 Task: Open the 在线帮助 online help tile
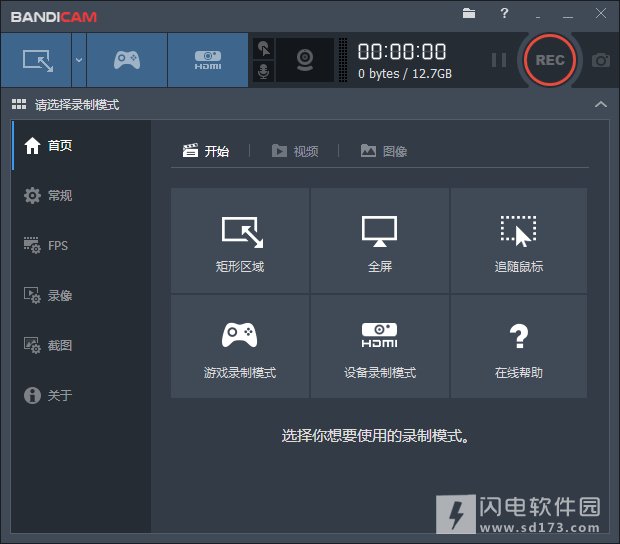(x=519, y=346)
